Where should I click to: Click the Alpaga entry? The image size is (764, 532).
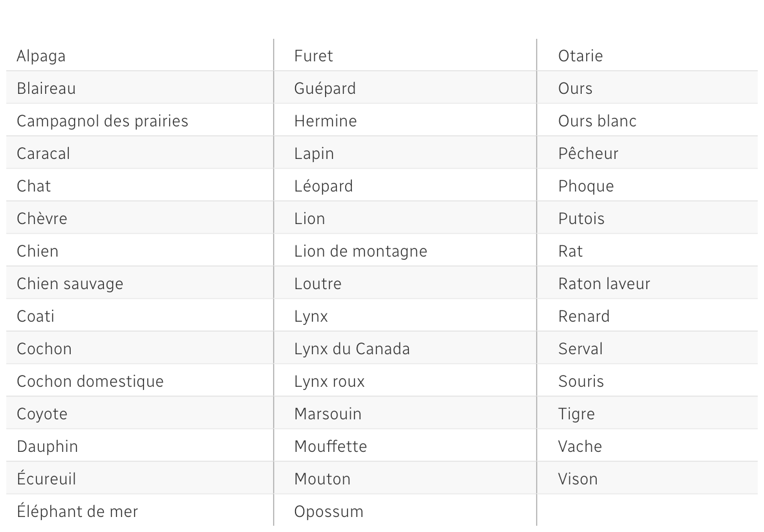pos(41,56)
